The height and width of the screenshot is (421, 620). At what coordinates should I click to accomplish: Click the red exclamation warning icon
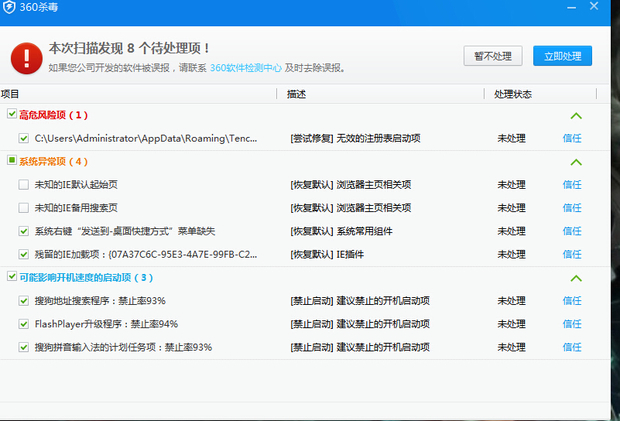[x=25, y=57]
